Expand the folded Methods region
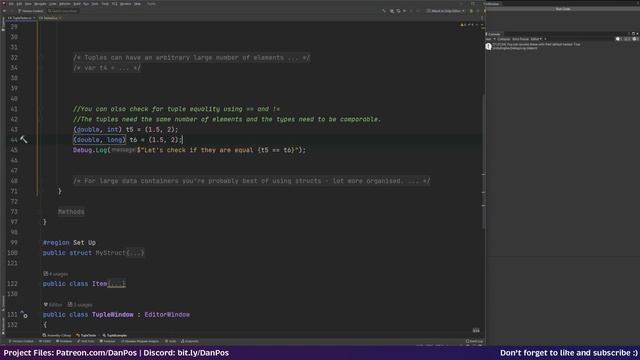This screenshot has width=640, height=360. (71, 212)
